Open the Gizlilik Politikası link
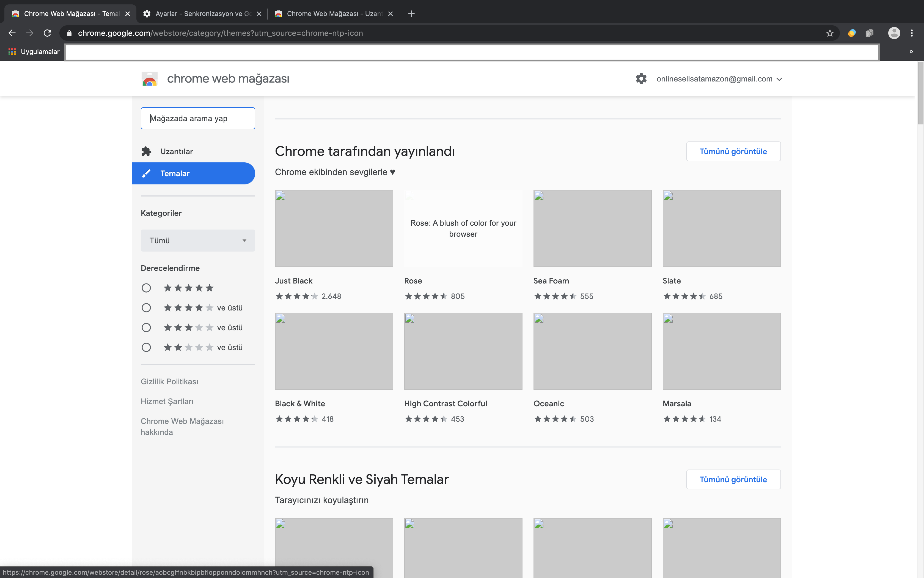Image resolution: width=924 pixels, height=578 pixels. pyautogui.click(x=169, y=381)
